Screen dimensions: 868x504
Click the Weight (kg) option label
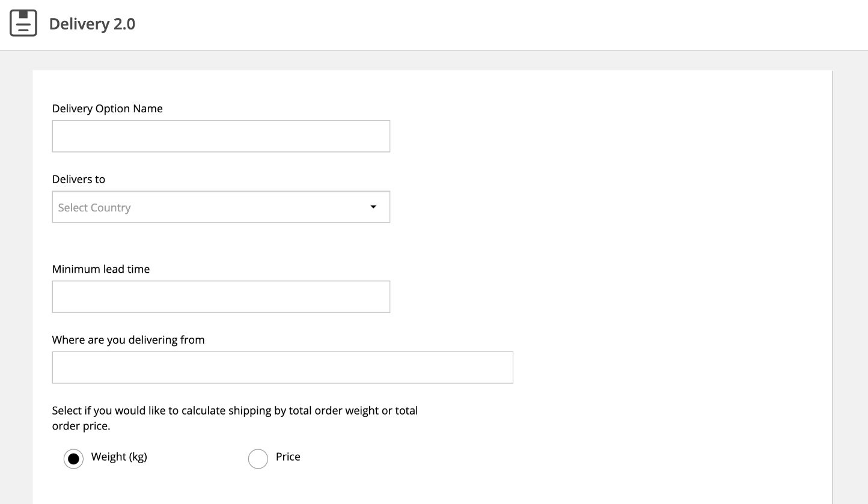(119, 457)
